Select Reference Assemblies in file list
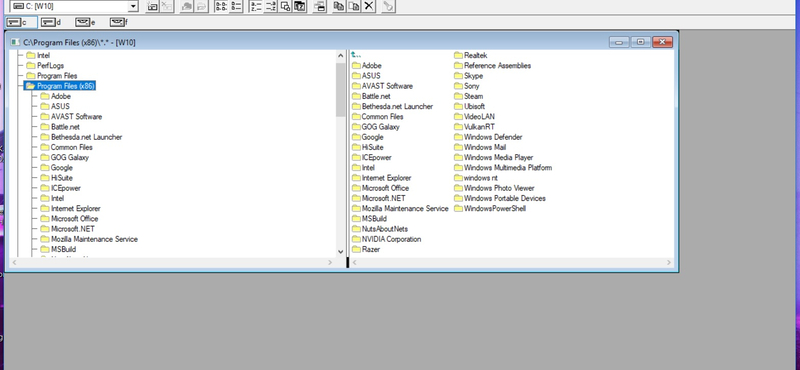 click(x=497, y=65)
